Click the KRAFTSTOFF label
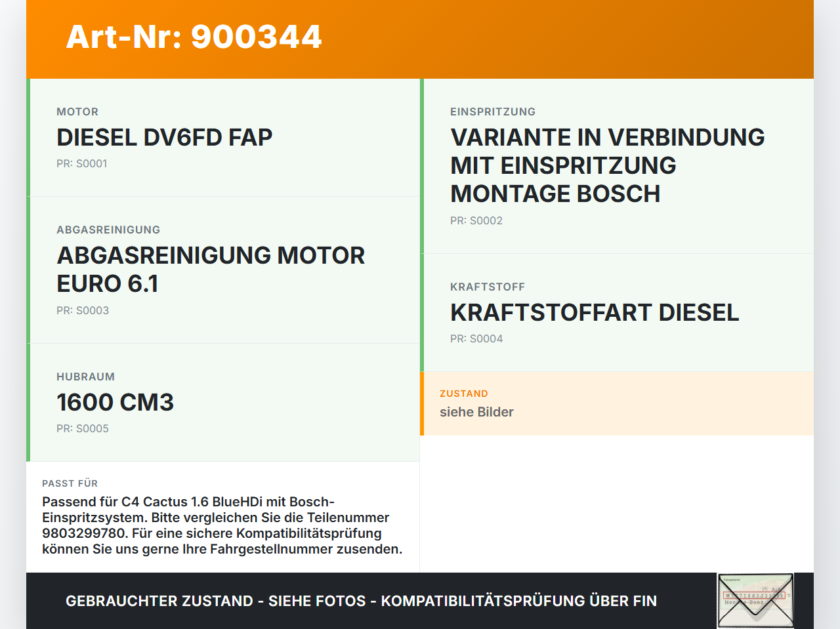 pyautogui.click(x=488, y=287)
